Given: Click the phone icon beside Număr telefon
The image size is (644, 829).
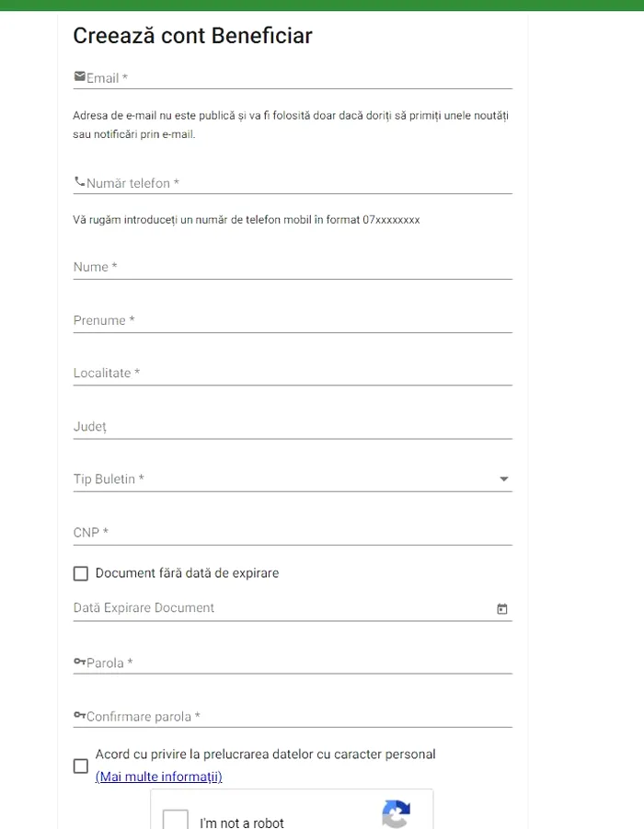Looking at the screenshot, I should click(x=79, y=182).
